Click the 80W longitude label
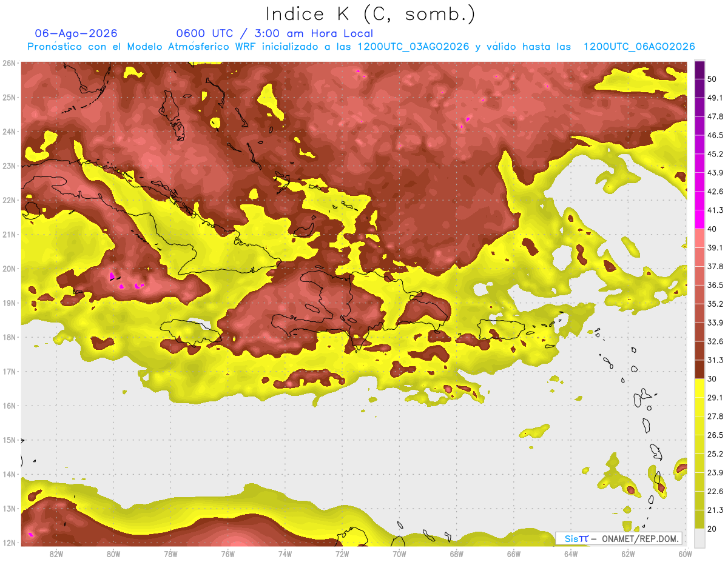This screenshot has width=728, height=562. [x=113, y=554]
